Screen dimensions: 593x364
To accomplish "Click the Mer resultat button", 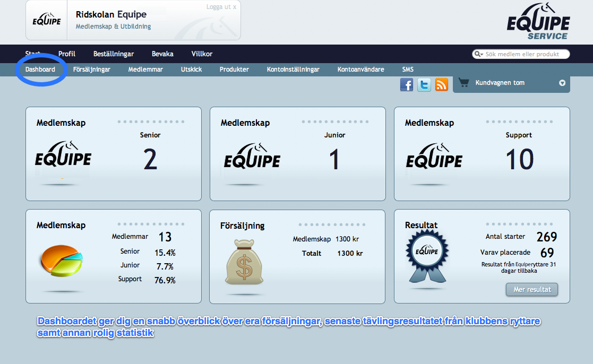I will coord(532,290).
